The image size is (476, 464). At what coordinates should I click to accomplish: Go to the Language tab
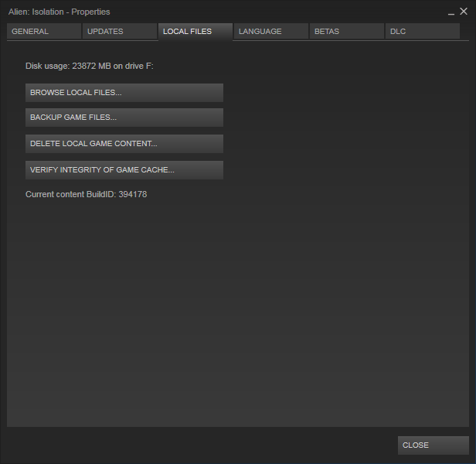tap(271, 31)
